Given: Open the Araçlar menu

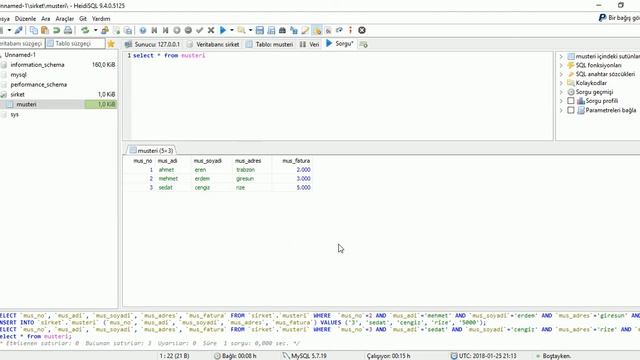Looking at the screenshot, I should [x=64, y=19].
